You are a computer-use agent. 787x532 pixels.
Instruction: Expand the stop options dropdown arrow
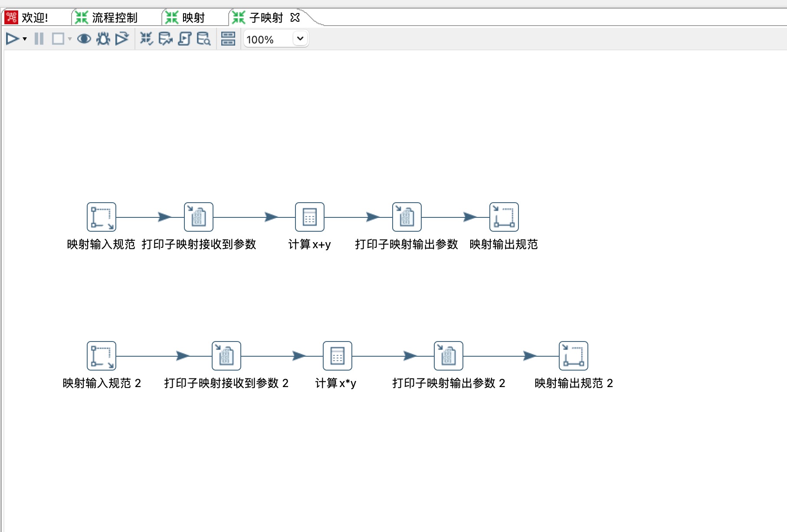(x=69, y=39)
